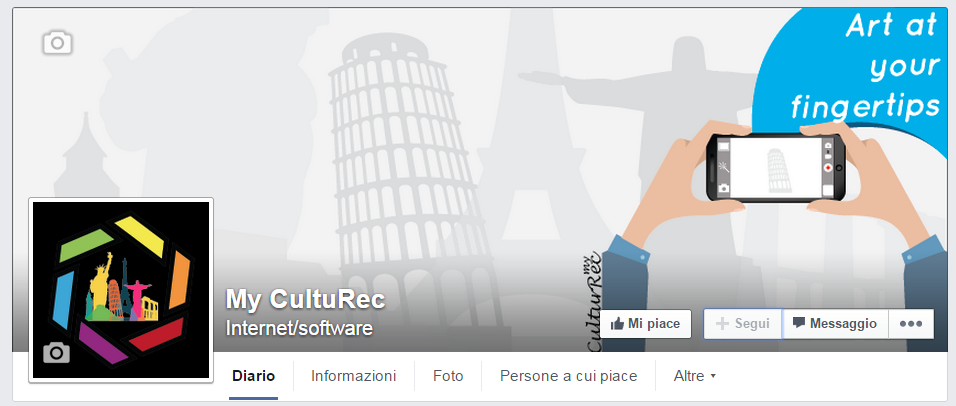Image resolution: width=956 pixels, height=406 pixels.
Task: Click the Internet/software category link
Action: tap(299, 329)
